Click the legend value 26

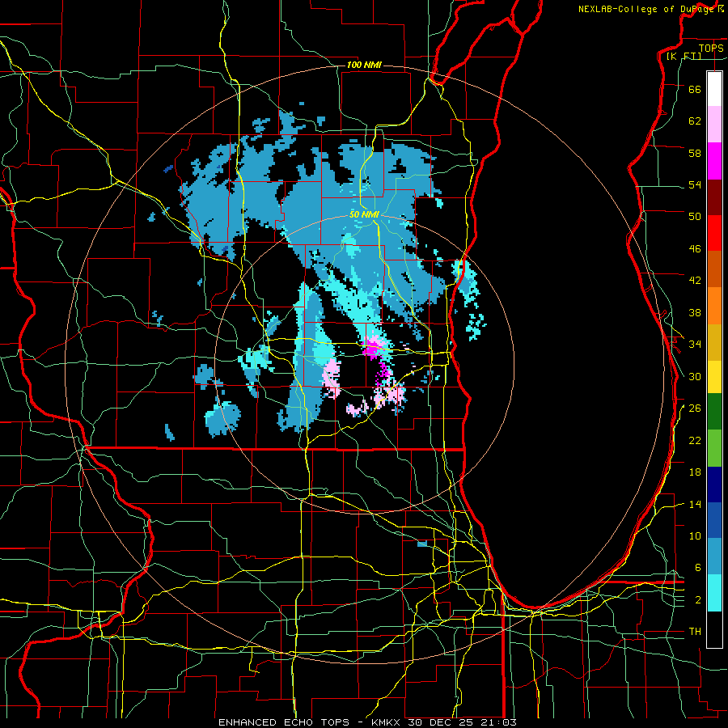(x=695, y=408)
